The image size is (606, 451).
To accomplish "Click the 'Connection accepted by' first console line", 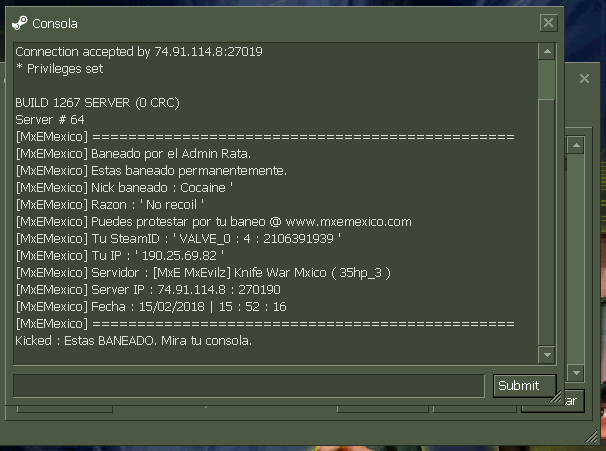I will 139,52.
